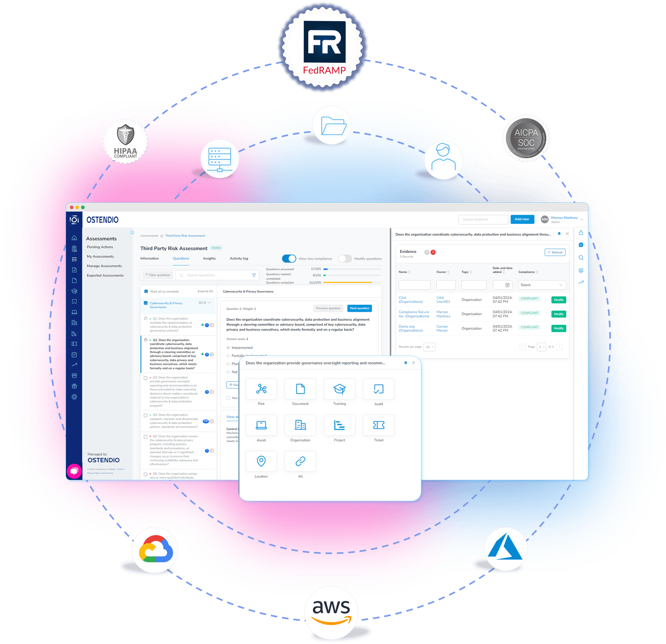This screenshot has width=666, height=644.
Task: Switch to the Insights tab
Action: tap(209, 259)
